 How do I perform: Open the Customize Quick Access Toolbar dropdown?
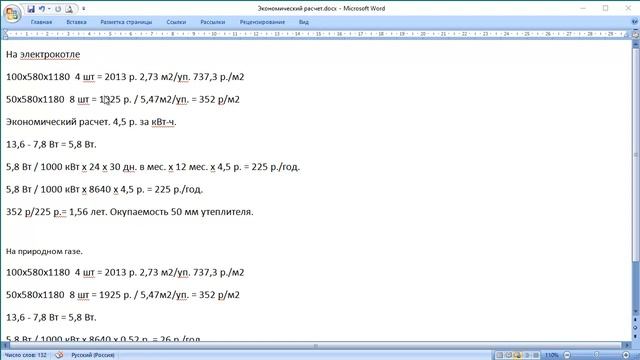(84, 9)
